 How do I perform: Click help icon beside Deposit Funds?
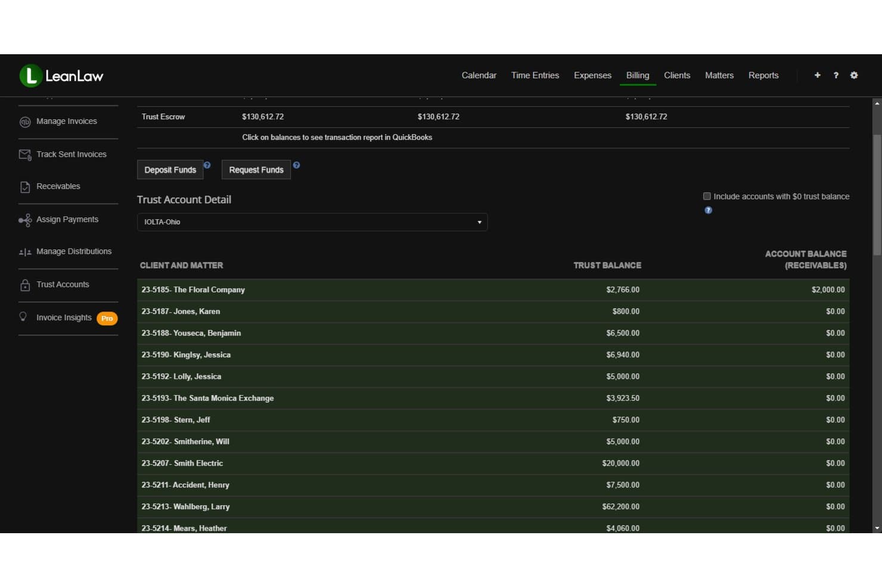click(x=207, y=165)
